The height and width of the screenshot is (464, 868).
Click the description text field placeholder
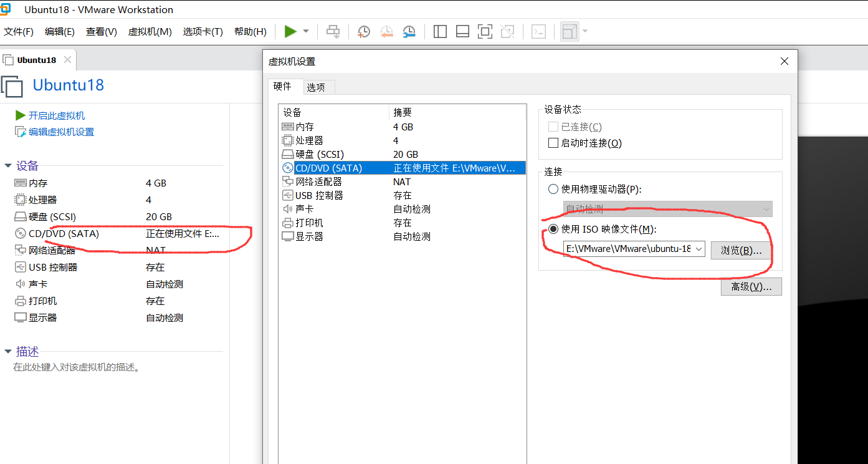click(77, 367)
